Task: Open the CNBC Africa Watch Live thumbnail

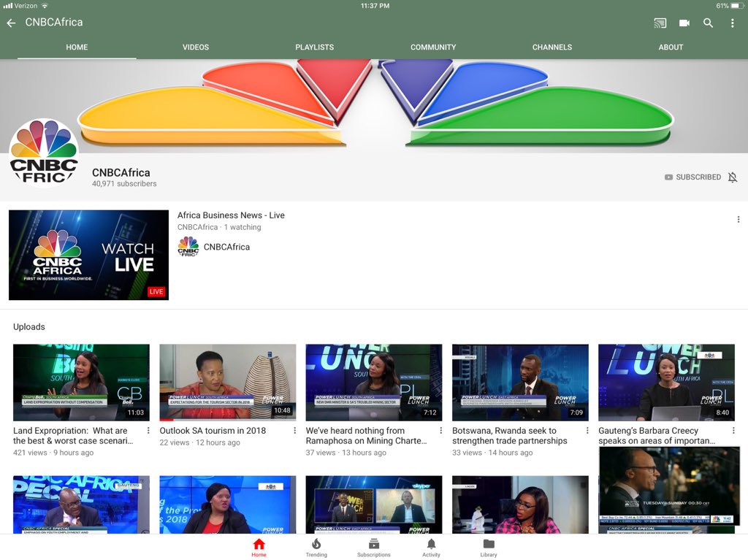Action: [x=88, y=256]
